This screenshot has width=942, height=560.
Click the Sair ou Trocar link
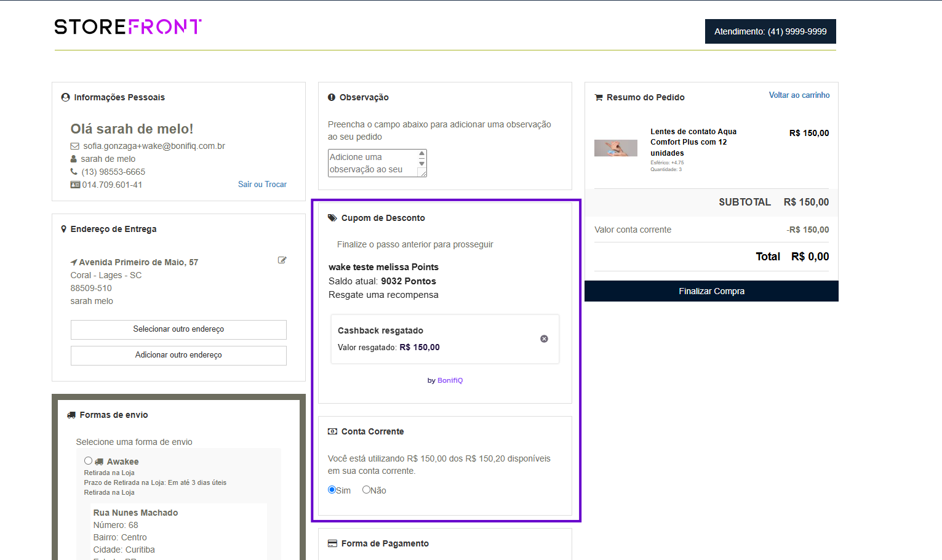click(x=262, y=184)
